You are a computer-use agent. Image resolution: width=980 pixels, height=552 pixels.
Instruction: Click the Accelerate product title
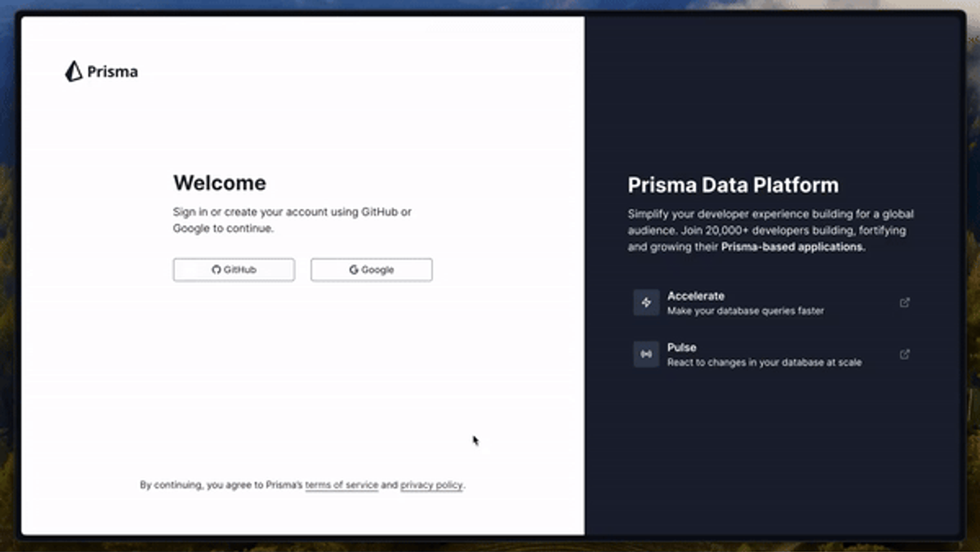(696, 296)
